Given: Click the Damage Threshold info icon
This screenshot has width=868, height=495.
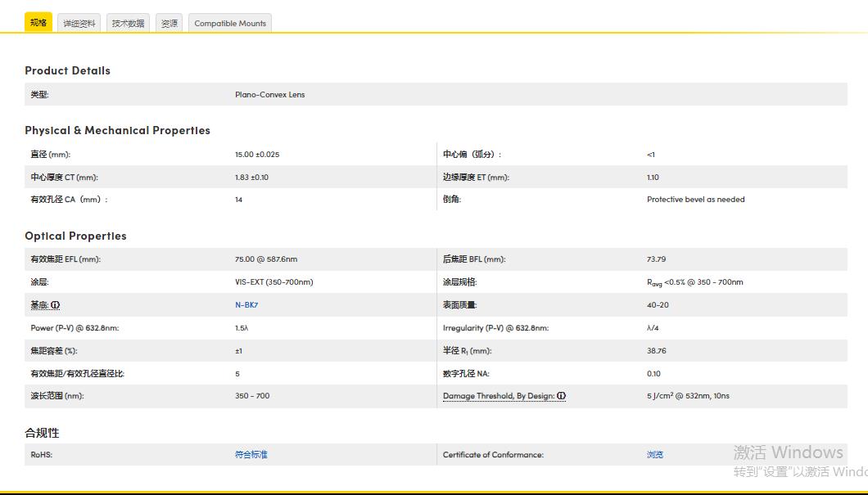Looking at the screenshot, I should 562,396.
